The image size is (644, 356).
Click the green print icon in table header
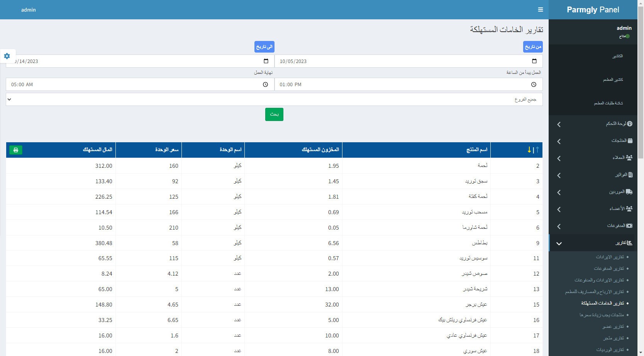16,150
